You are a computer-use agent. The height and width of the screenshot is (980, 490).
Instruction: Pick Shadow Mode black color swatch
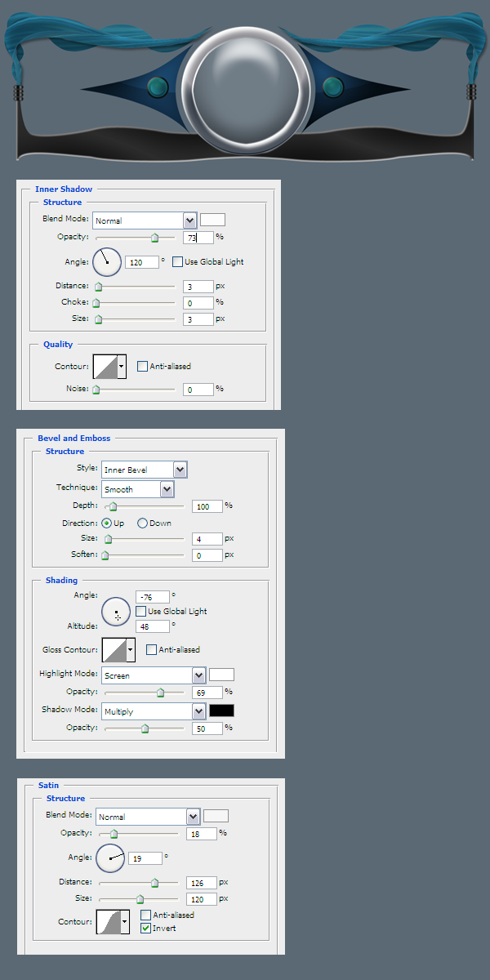[221, 710]
